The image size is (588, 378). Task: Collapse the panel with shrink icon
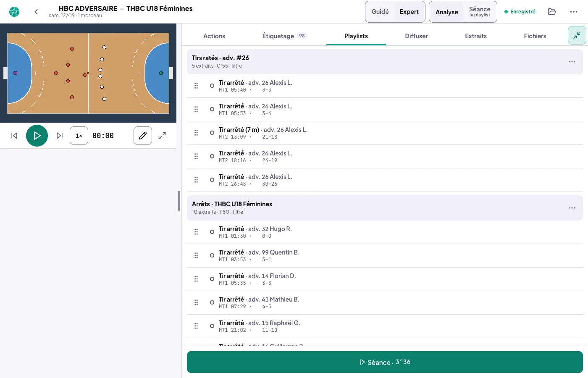pos(577,35)
